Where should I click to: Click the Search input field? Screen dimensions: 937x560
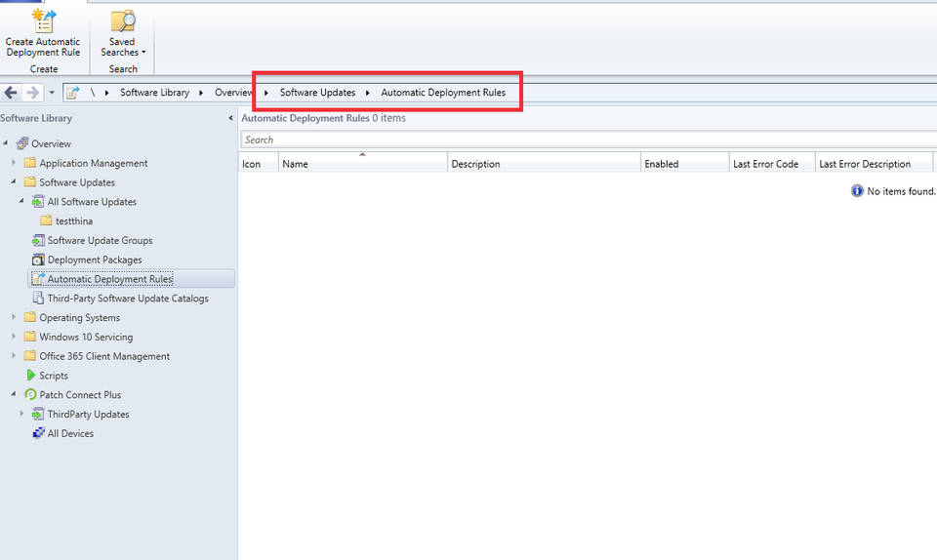pos(586,140)
